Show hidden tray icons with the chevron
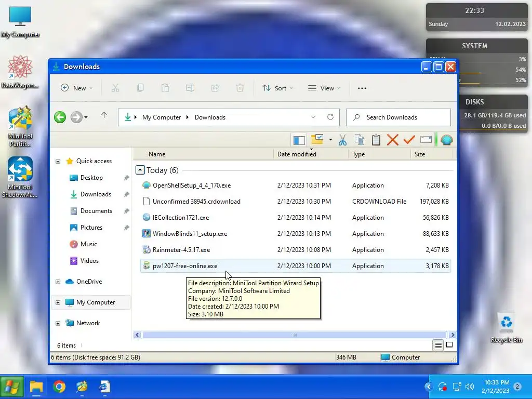The image size is (532, 399). (x=429, y=387)
